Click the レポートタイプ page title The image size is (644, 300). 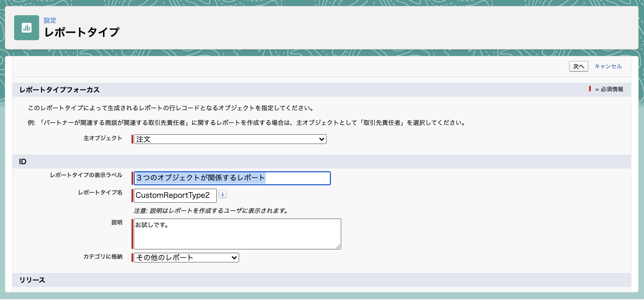82,32
